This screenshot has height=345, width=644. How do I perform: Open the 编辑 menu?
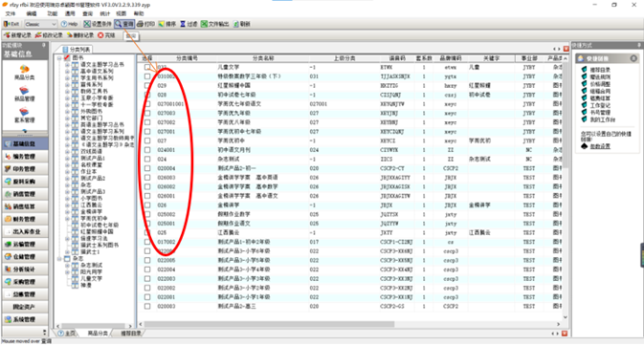[x=32, y=13]
